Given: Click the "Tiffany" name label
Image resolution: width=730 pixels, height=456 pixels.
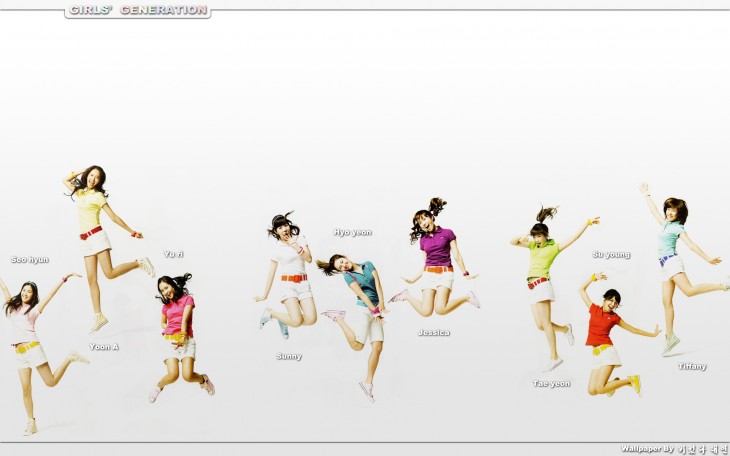Looking at the screenshot, I should [692, 367].
